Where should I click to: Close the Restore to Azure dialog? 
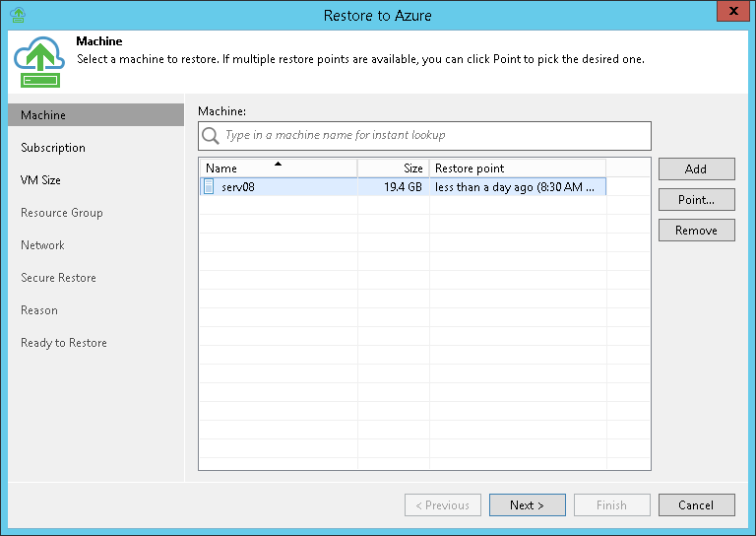tap(733, 11)
